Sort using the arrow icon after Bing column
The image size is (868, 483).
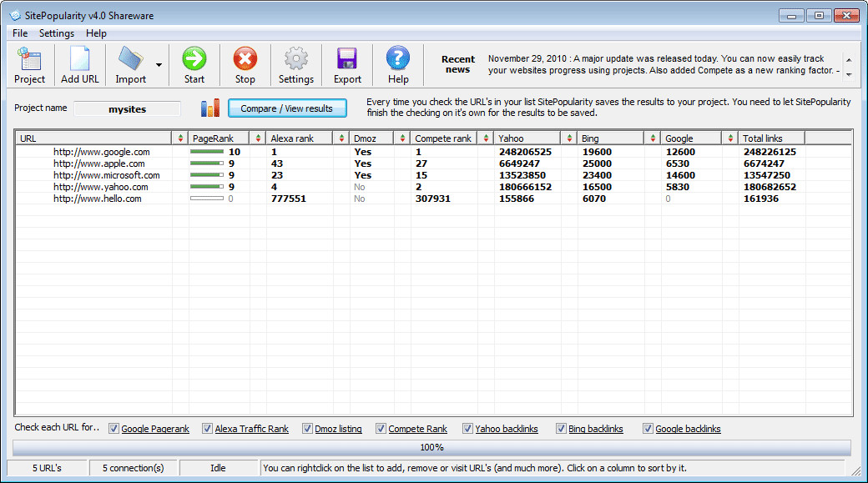[x=653, y=138]
